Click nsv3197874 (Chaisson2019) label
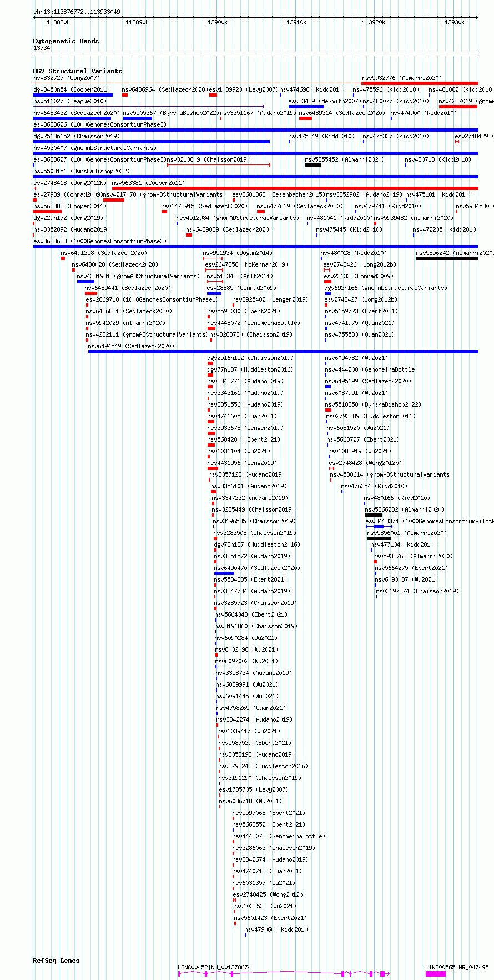This screenshot has height=980, width=494. [418, 592]
